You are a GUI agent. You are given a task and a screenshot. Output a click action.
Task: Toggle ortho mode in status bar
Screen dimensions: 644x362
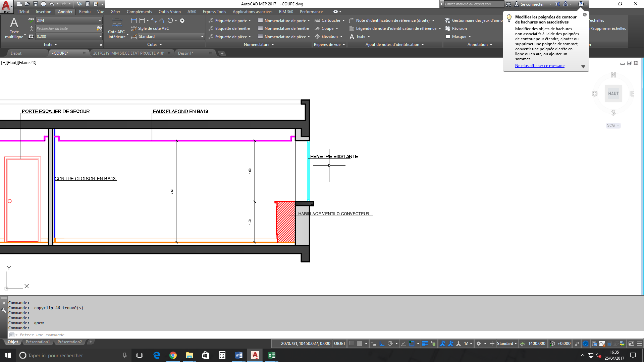382,344
